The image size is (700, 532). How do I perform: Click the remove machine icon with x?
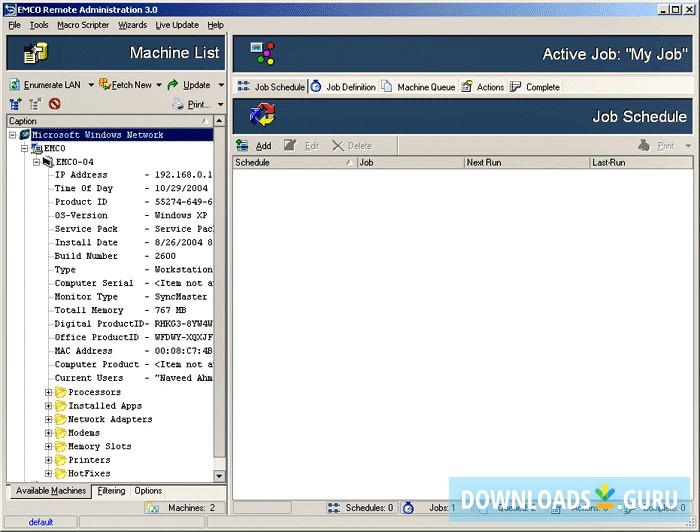(35, 104)
